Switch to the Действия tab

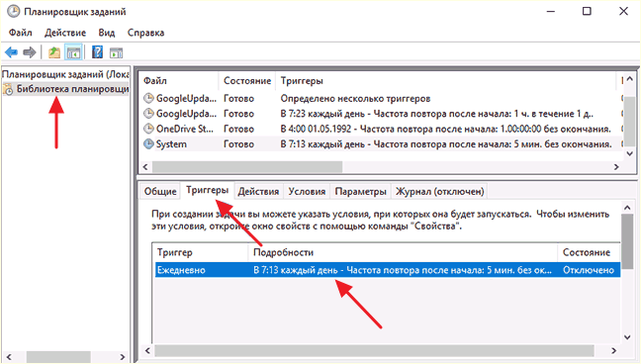(x=258, y=192)
